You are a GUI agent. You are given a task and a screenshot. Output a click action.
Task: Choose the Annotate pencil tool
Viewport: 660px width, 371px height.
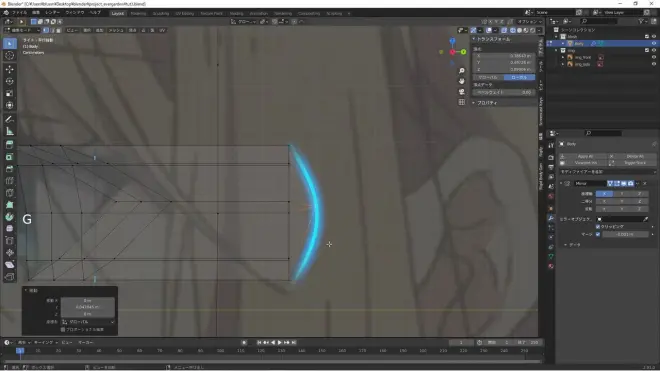coord(10,120)
